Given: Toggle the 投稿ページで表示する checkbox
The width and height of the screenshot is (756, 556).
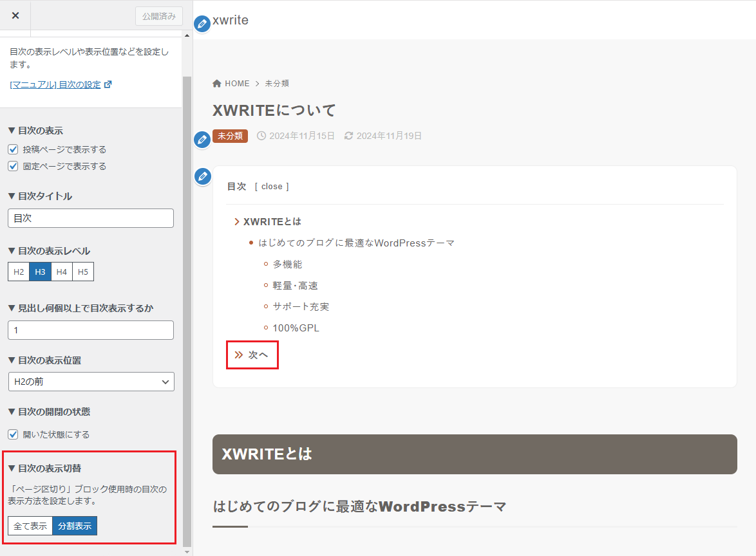Looking at the screenshot, I should pyautogui.click(x=13, y=149).
